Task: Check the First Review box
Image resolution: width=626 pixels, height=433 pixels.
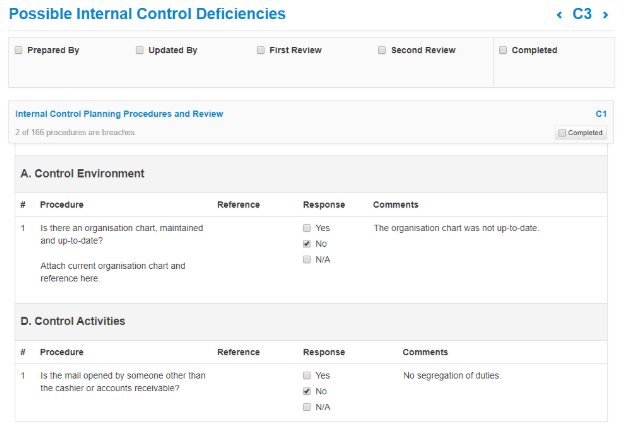Action: (x=261, y=50)
